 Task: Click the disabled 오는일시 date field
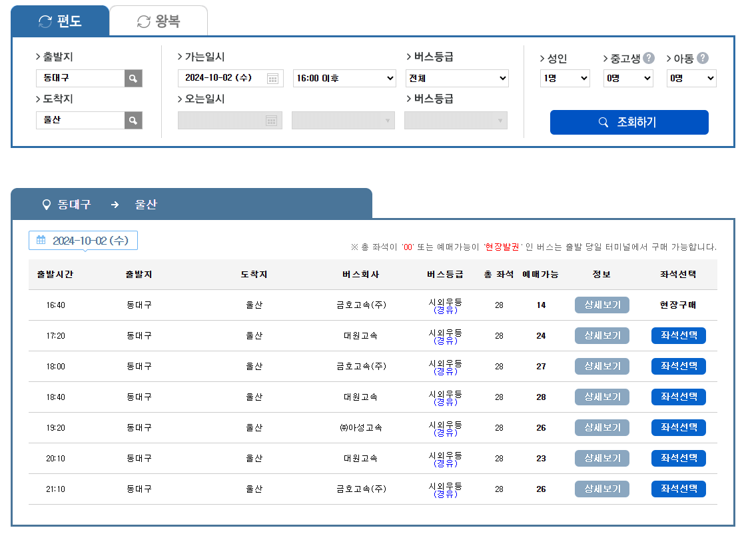click(x=230, y=120)
